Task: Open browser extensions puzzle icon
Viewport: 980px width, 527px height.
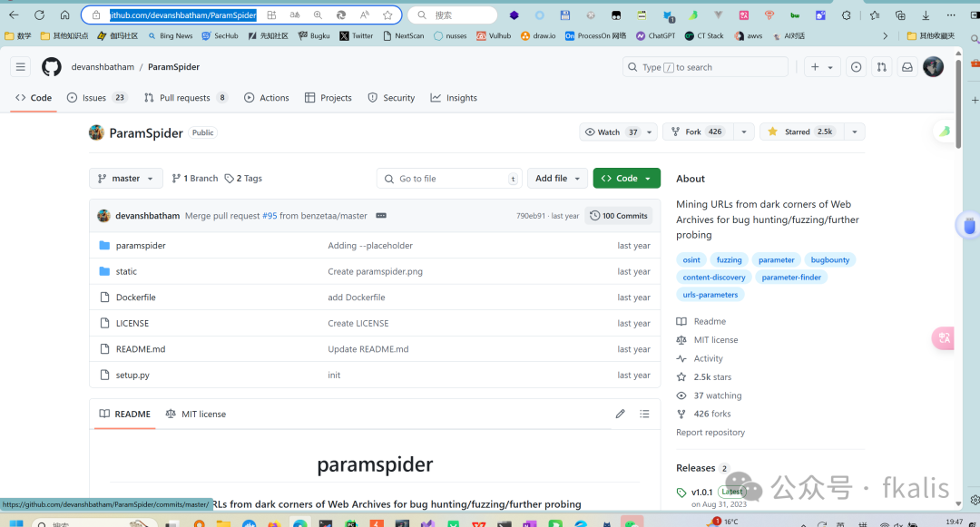Action: [847, 15]
